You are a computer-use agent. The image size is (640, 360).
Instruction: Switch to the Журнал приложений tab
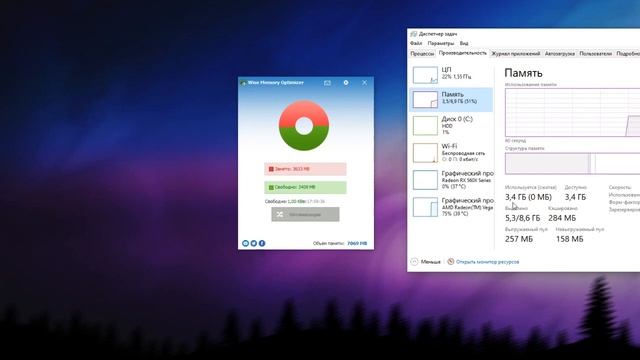click(x=516, y=53)
